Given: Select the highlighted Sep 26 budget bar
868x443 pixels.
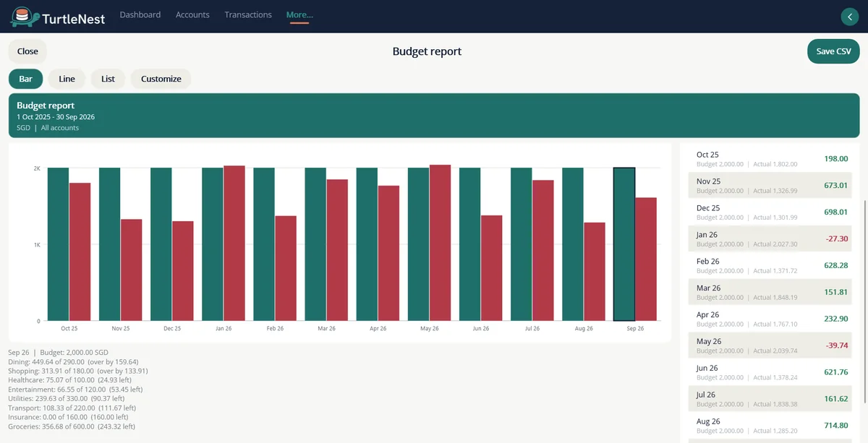Looking at the screenshot, I should point(624,244).
